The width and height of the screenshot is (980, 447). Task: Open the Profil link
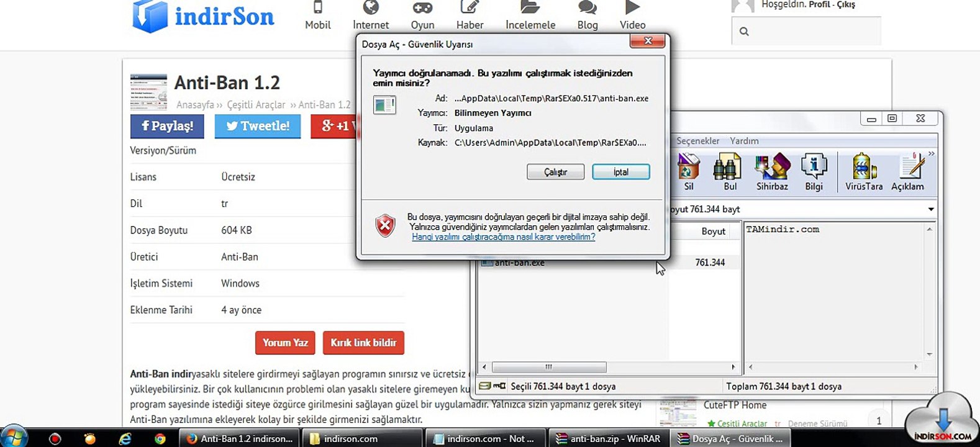pyautogui.click(x=819, y=4)
